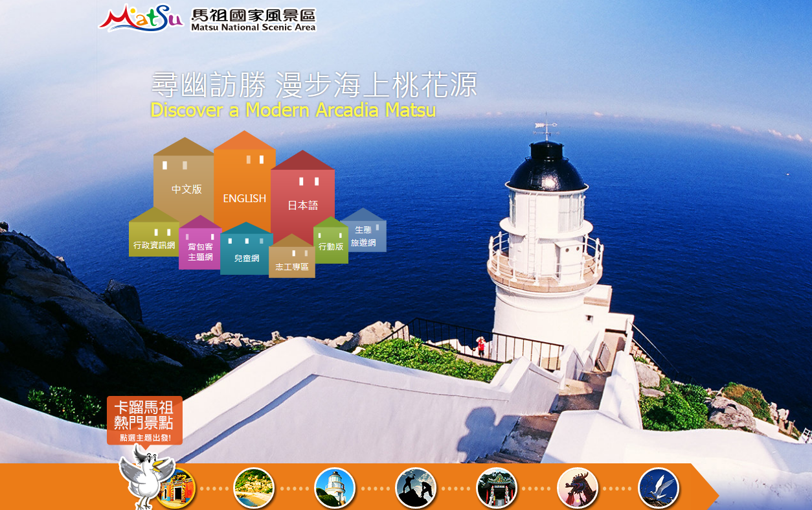Pick the climbers silhouette attraction circle

pyautogui.click(x=415, y=489)
